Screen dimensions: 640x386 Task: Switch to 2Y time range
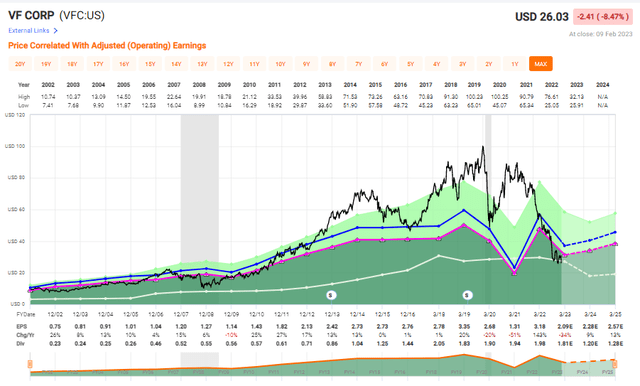tap(489, 64)
